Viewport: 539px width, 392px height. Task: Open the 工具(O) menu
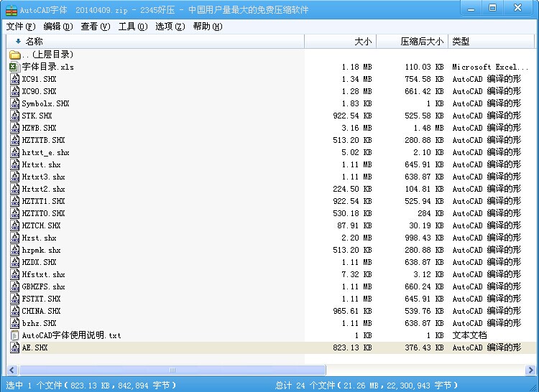coord(133,27)
